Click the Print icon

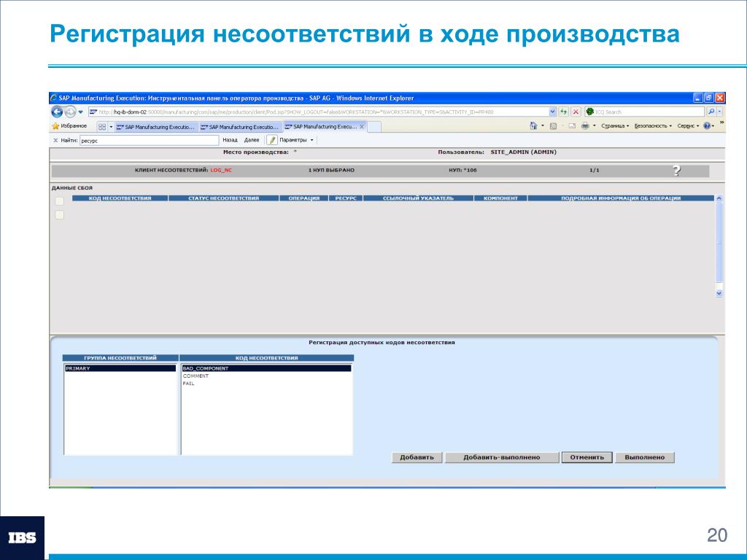pyautogui.click(x=586, y=126)
